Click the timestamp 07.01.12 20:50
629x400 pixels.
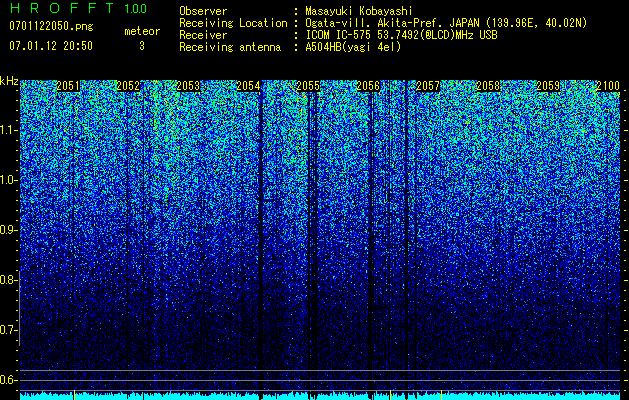pyautogui.click(x=51, y=45)
